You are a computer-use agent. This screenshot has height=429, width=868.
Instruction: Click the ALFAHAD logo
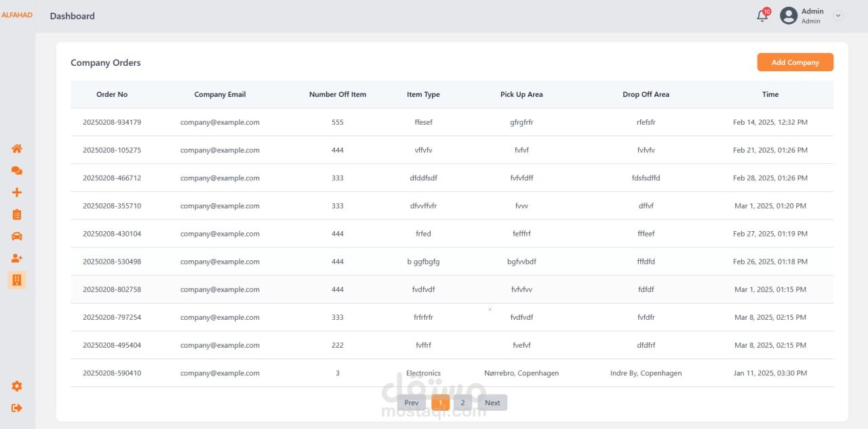(17, 15)
